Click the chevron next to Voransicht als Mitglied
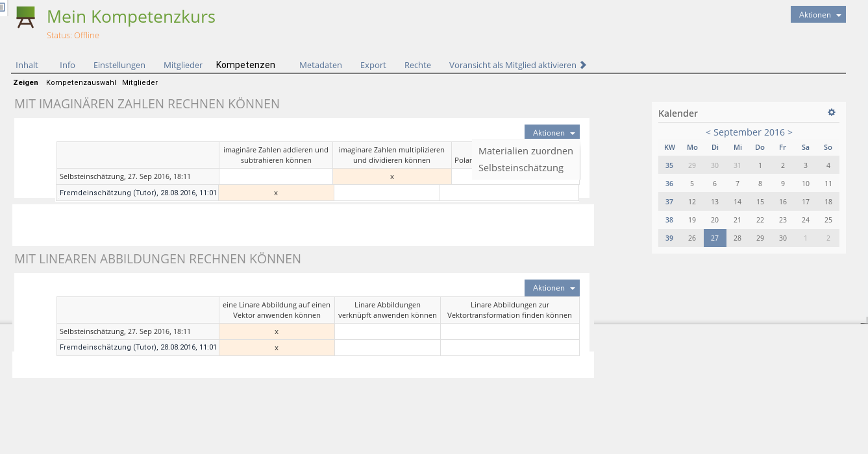The width and height of the screenshot is (868, 454). click(x=583, y=65)
